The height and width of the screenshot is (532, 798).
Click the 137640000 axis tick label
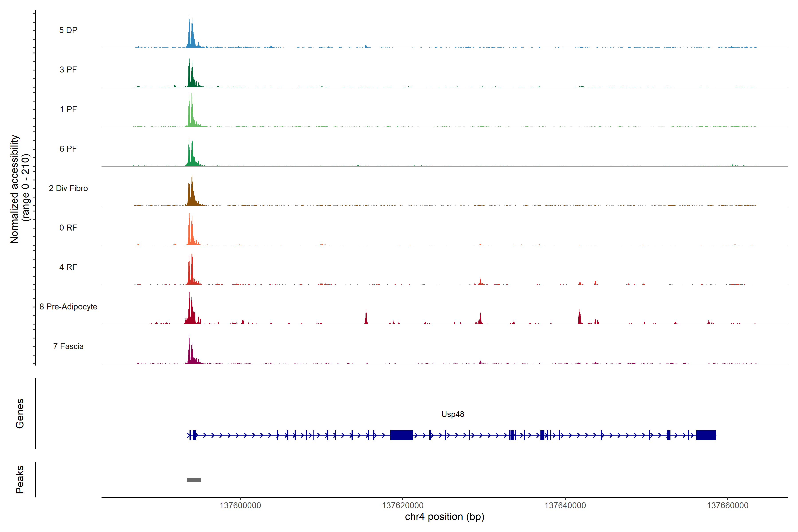pyautogui.click(x=565, y=506)
